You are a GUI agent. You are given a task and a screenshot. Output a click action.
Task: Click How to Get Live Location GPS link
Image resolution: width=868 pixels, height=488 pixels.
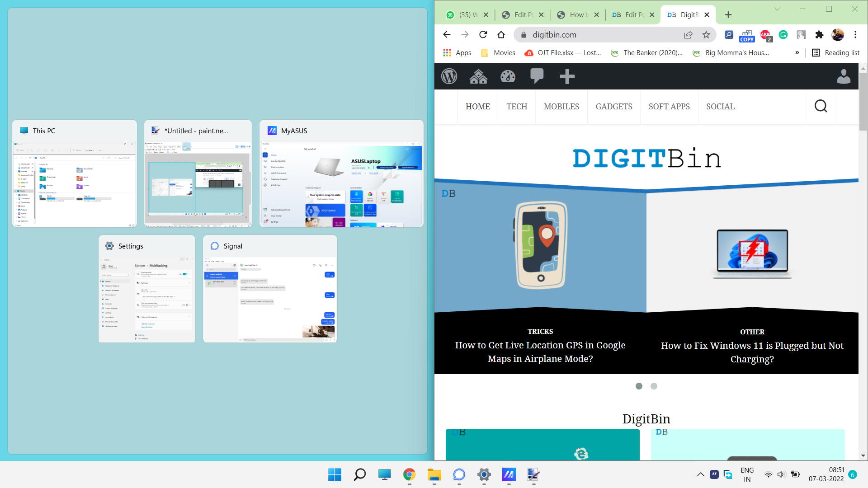point(539,352)
